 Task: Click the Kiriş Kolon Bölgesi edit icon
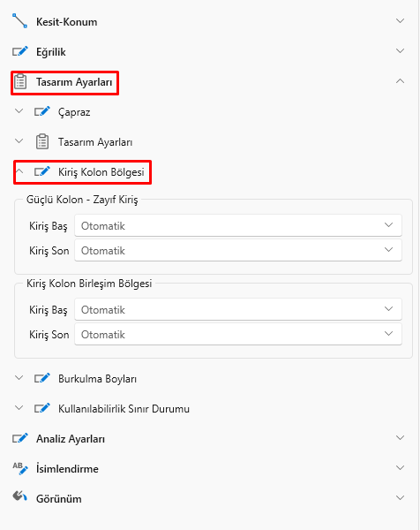(x=42, y=171)
